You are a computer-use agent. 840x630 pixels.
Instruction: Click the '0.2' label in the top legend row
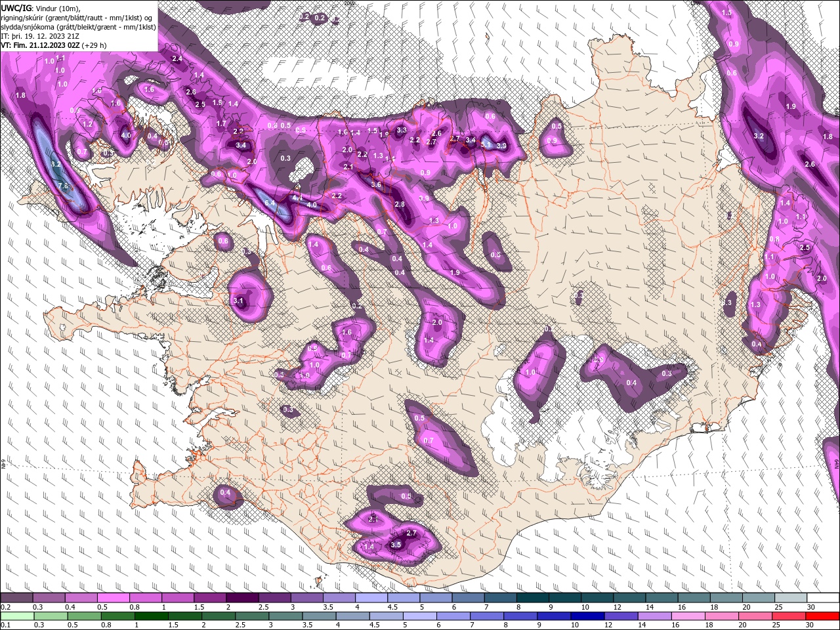pyautogui.click(x=6, y=607)
